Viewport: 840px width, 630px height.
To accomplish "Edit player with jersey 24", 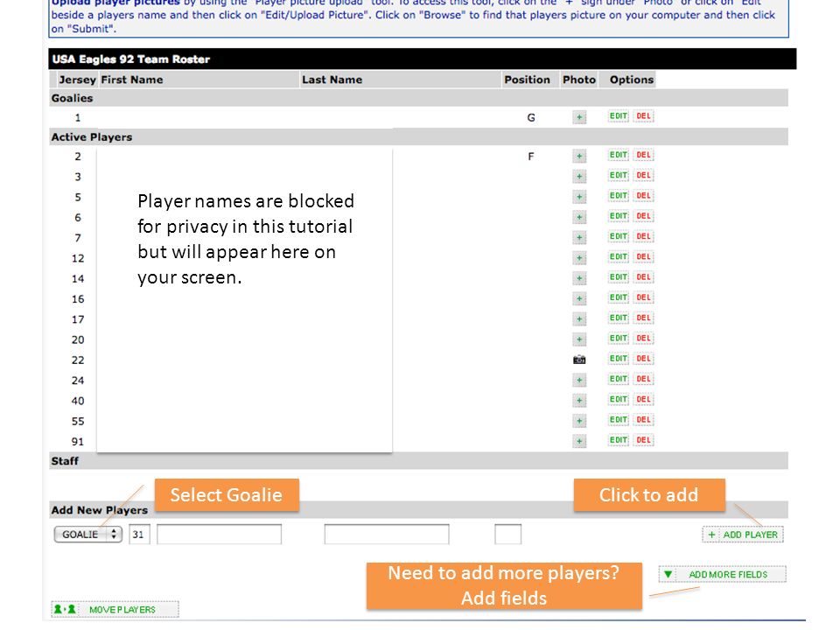I will pos(619,379).
